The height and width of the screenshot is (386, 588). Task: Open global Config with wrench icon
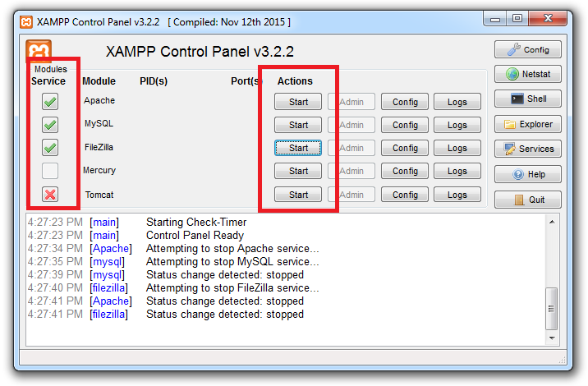[x=528, y=49]
